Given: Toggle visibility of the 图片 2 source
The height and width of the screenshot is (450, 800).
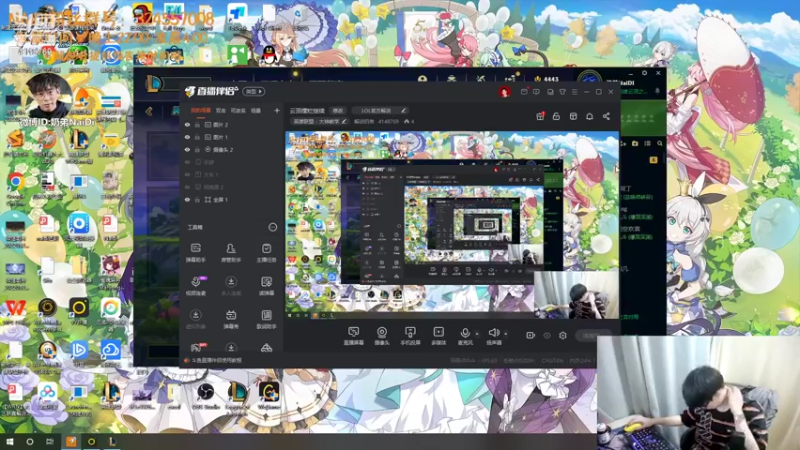Looking at the screenshot, I should pyautogui.click(x=187, y=124).
